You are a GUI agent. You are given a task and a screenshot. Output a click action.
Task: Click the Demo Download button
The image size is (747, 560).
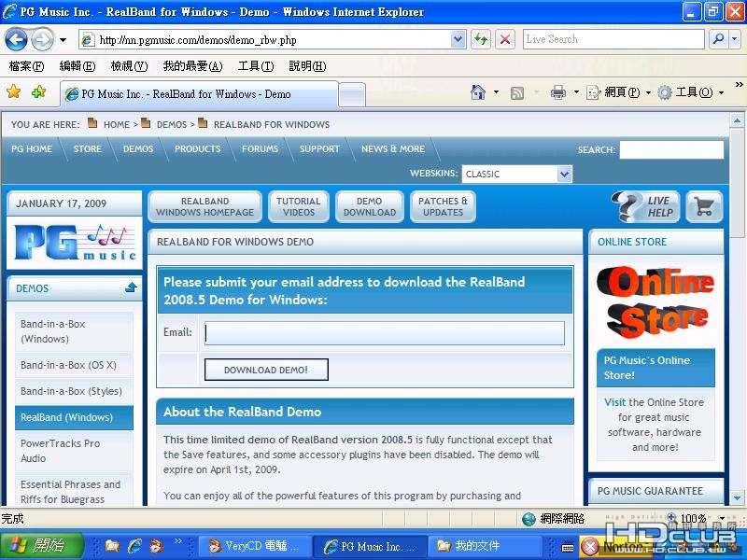pyautogui.click(x=369, y=206)
